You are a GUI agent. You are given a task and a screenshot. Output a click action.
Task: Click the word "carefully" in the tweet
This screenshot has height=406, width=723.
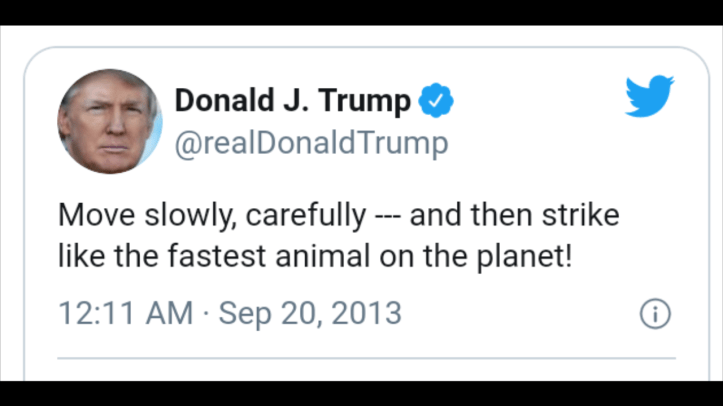(x=306, y=215)
